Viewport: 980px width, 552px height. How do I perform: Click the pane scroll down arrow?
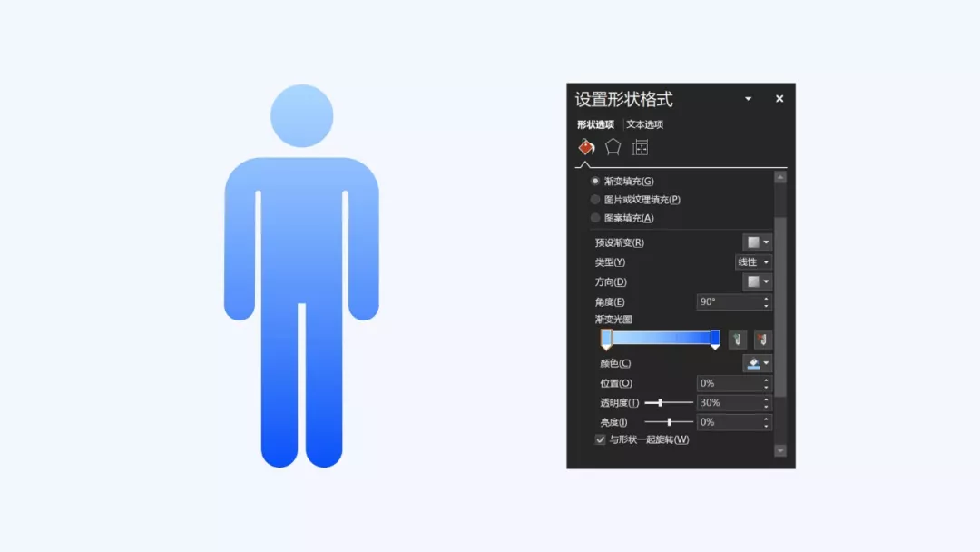tap(780, 450)
